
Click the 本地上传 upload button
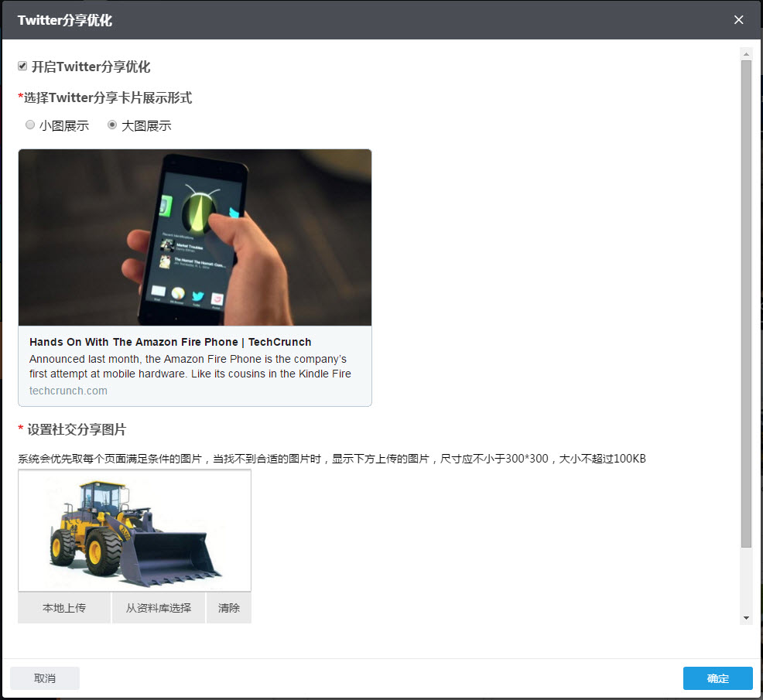pos(63,608)
